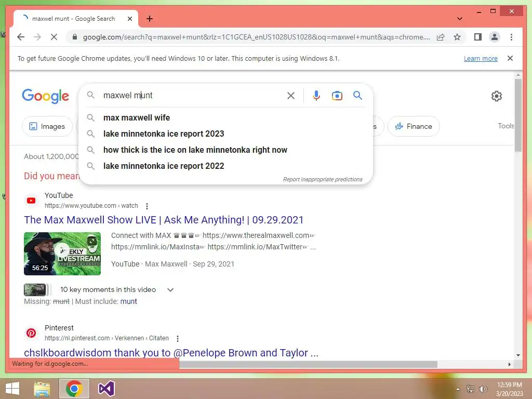Screen dimensions: 532x399
Task: Switch to the Images filter
Action: click(x=47, y=126)
